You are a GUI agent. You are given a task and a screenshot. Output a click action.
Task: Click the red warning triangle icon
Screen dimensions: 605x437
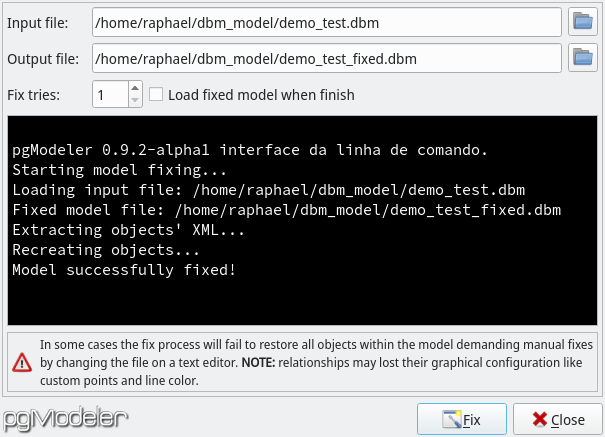click(x=22, y=363)
